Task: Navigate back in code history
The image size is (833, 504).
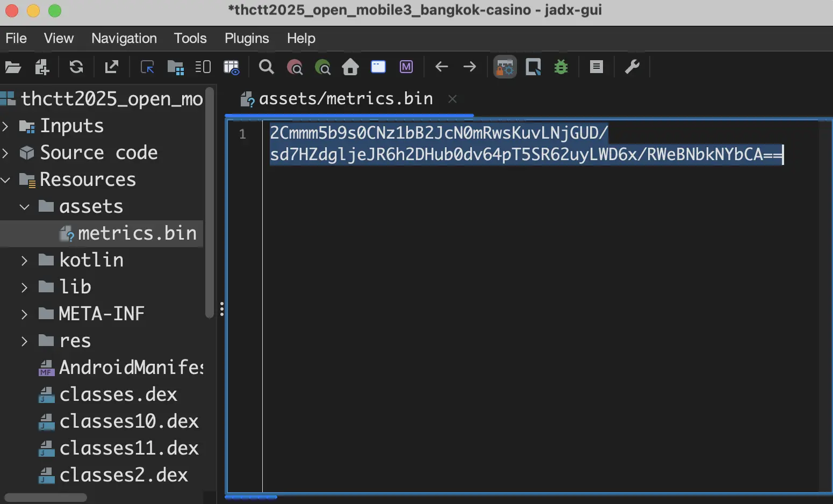Action: pyautogui.click(x=441, y=67)
